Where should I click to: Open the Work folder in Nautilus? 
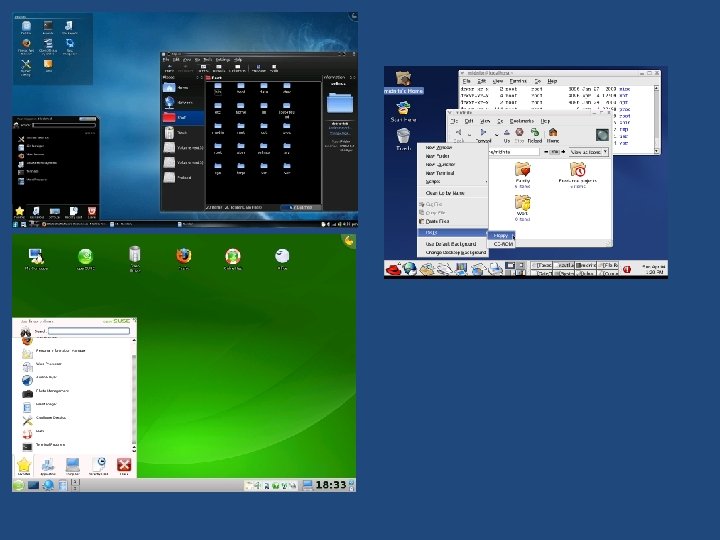(523, 202)
